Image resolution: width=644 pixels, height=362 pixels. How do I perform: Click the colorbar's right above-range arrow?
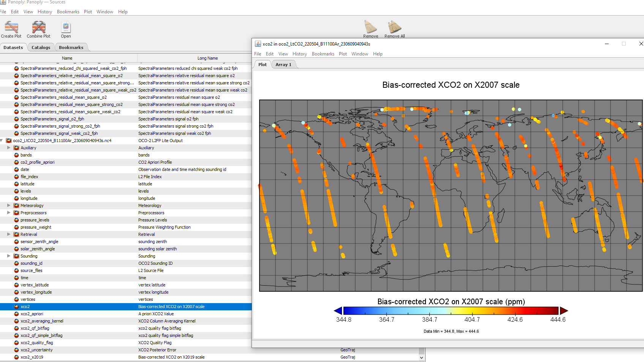pos(564,311)
